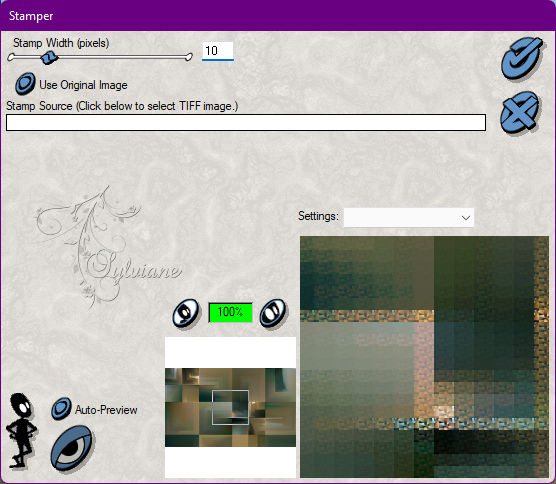Click the Settings dropdown chevron arrow
This screenshot has height=484, width=556.
[466, 218]
